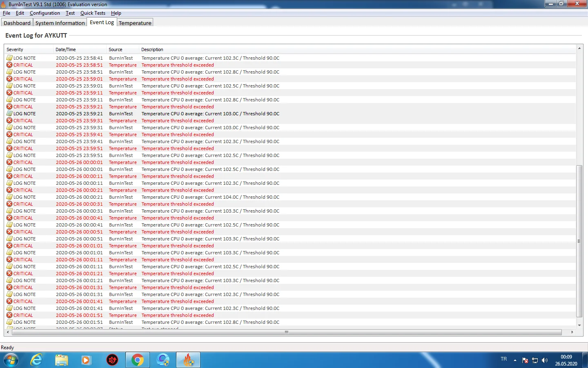Select the LOG NOTE icon at 00:00:11
Viewport: 588px width, 368px height.
coord(9,183)
